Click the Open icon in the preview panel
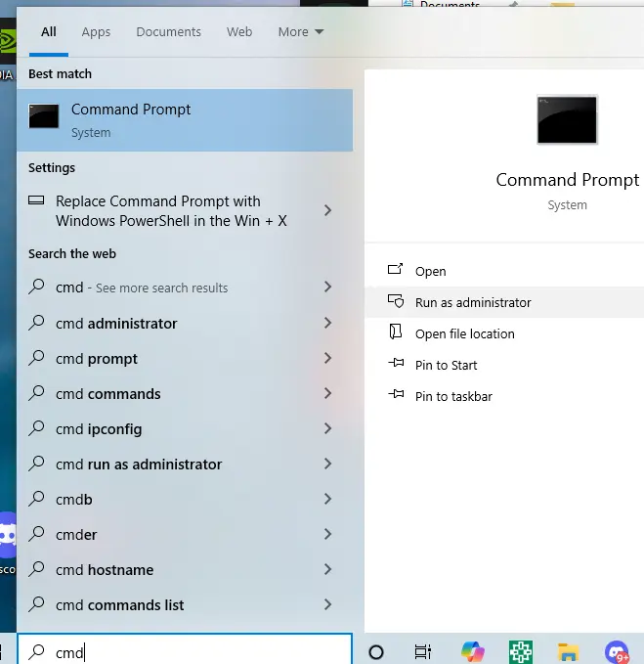Screen dimensions: 644x664 click(395, 269)
